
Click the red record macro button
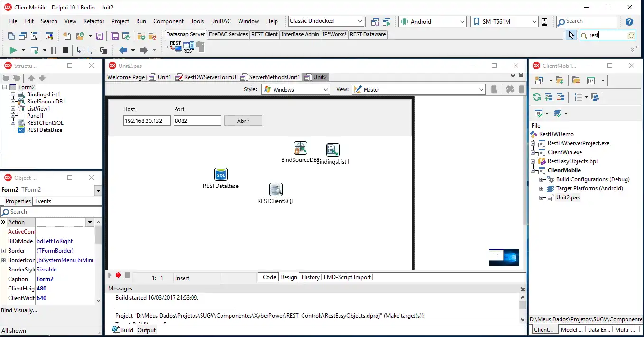(x=118, y=275)
